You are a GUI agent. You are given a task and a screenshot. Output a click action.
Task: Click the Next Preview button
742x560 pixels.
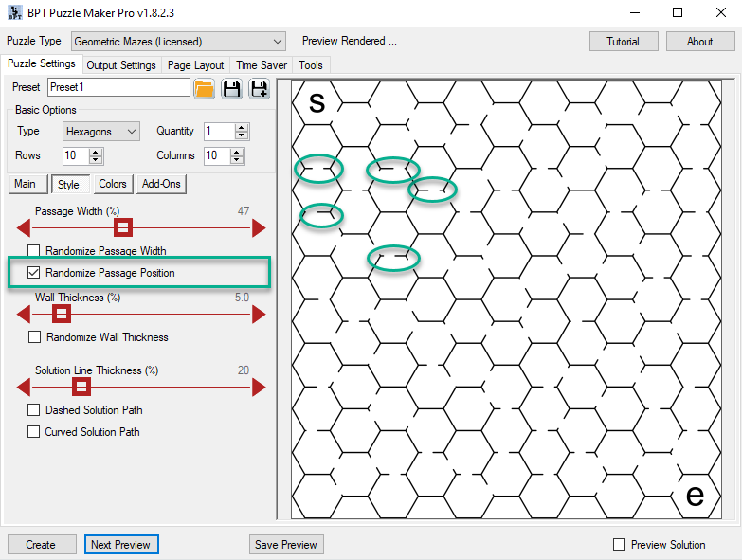coord(120,545)
